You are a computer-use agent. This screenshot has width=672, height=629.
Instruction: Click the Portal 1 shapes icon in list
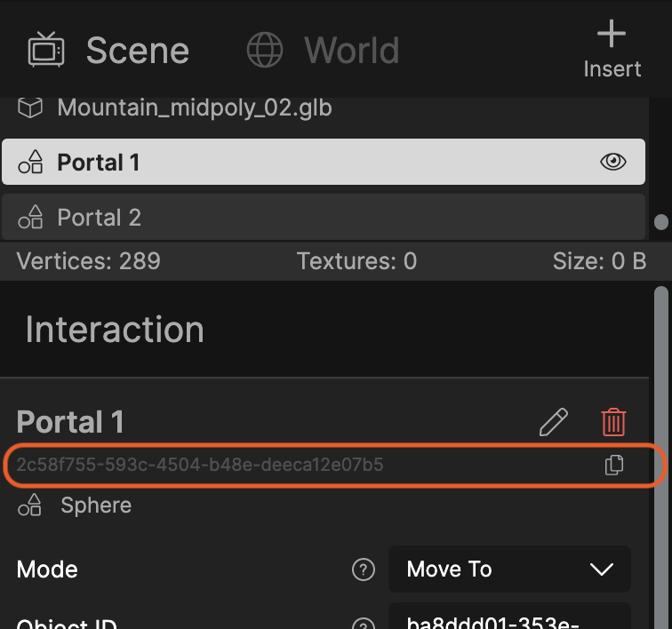click(x=30, y=162)
